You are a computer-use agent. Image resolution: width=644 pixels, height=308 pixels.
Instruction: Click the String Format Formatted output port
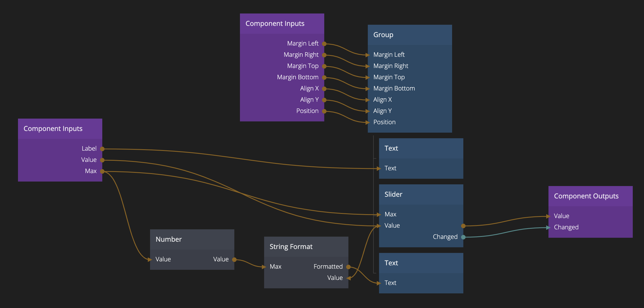tap(348, 267)
